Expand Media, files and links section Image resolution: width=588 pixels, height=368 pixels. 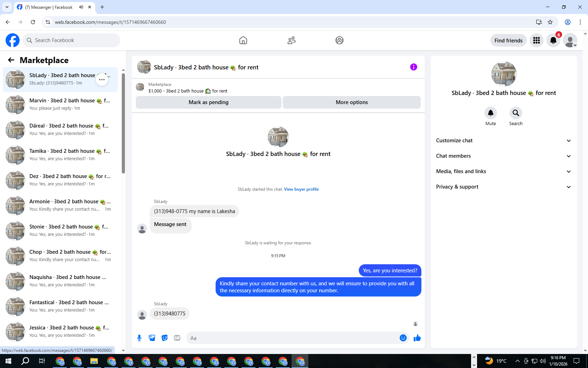[503, 171]
